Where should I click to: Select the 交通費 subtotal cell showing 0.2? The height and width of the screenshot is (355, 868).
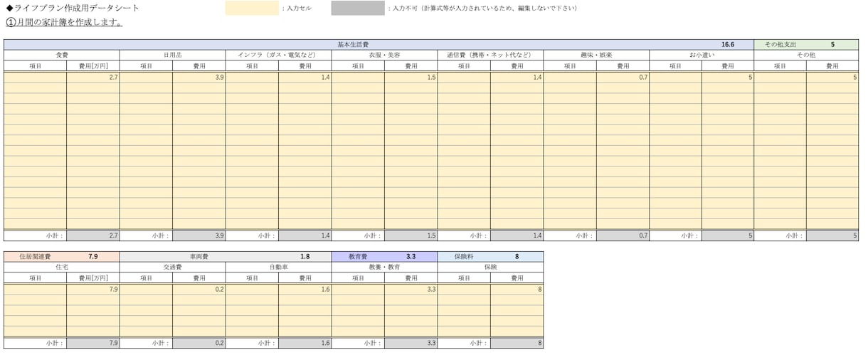point(199,343)
